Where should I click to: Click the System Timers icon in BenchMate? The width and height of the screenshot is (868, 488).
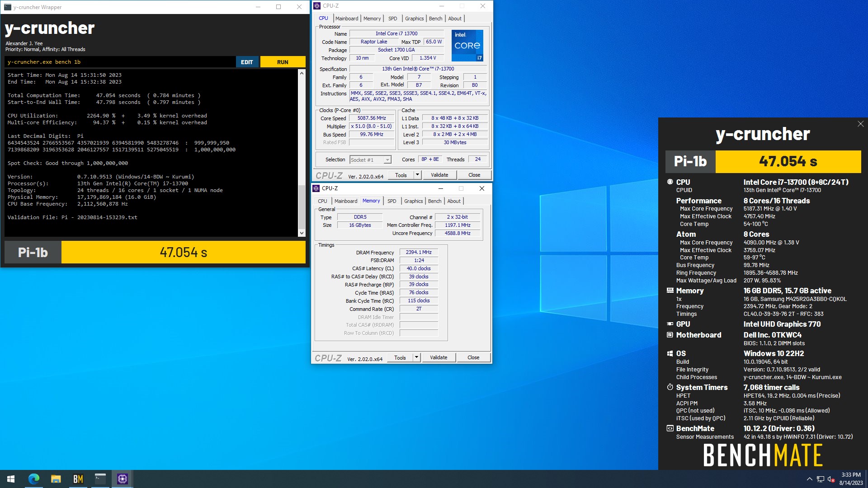(670, 387)
